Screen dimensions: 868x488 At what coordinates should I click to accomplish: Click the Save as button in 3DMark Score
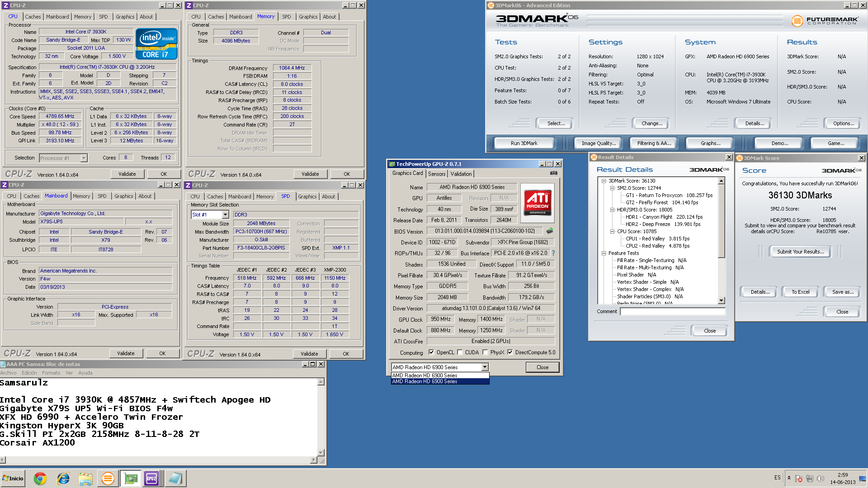pyautogui.click(x=843, y=292)
